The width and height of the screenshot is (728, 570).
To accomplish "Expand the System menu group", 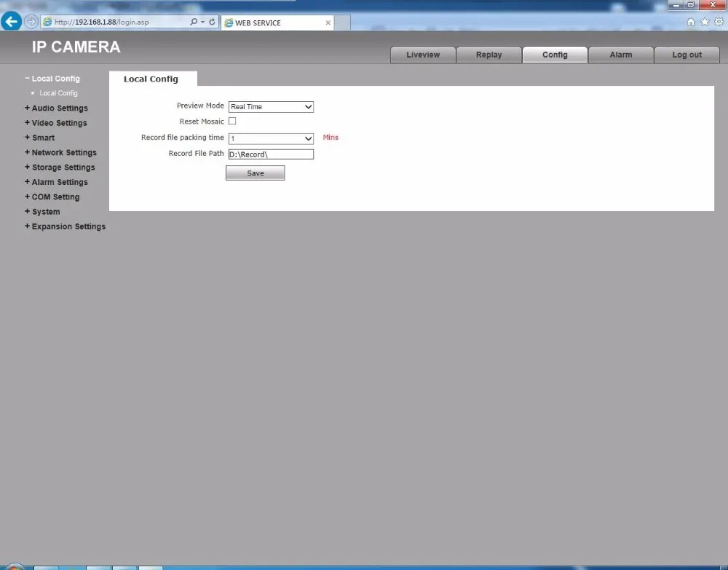I will pos(42,212).
